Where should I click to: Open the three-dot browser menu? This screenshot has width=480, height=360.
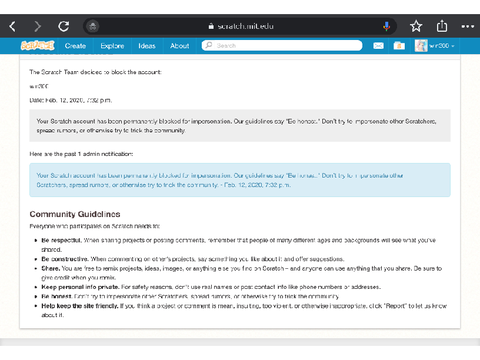[467, 26]
